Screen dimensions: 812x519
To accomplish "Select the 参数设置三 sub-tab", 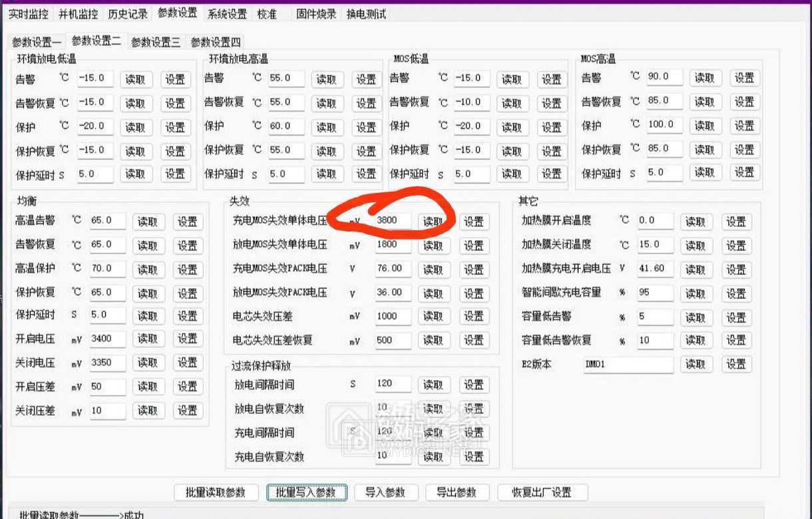I will 155,42.
